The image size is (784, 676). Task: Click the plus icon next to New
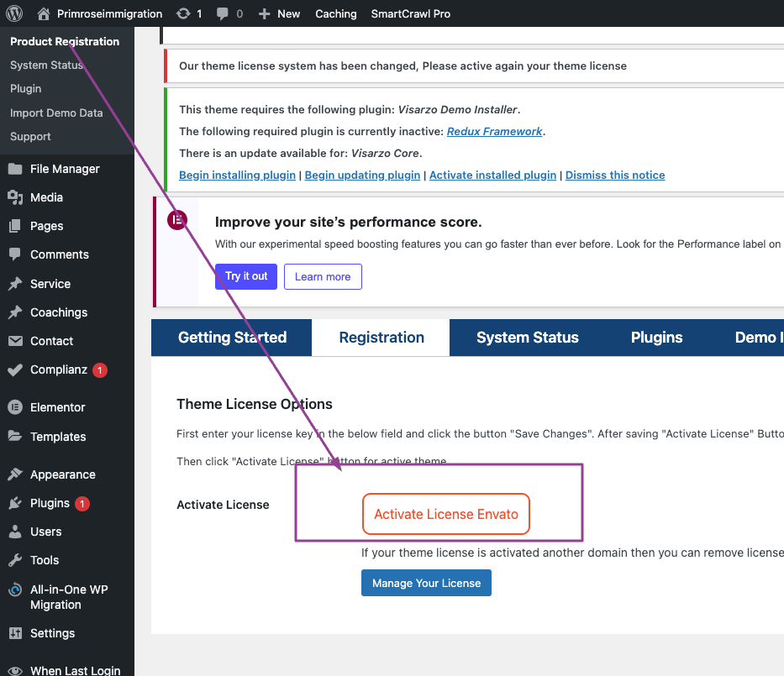click(x=264, y=14)
